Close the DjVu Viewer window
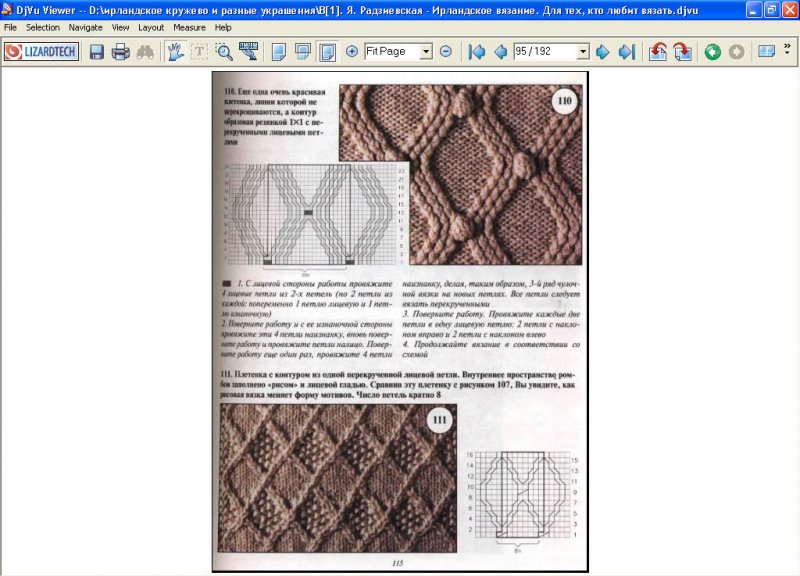 coord(790,10)
